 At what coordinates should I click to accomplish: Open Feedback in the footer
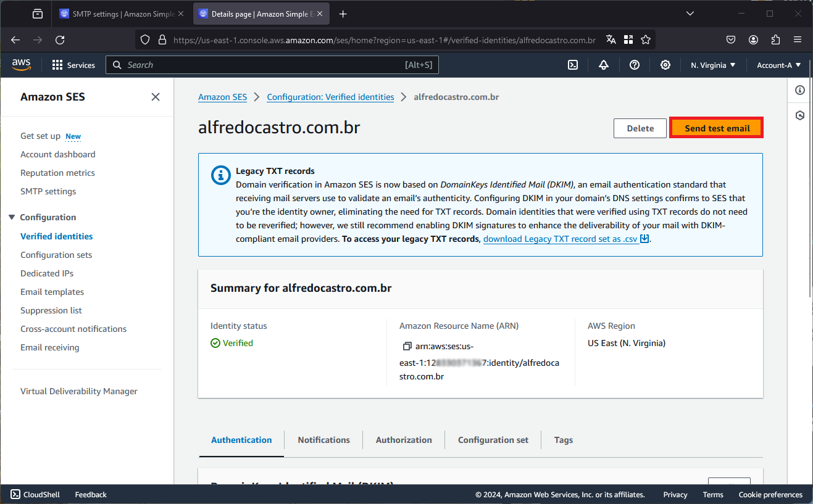pos(91,495)
